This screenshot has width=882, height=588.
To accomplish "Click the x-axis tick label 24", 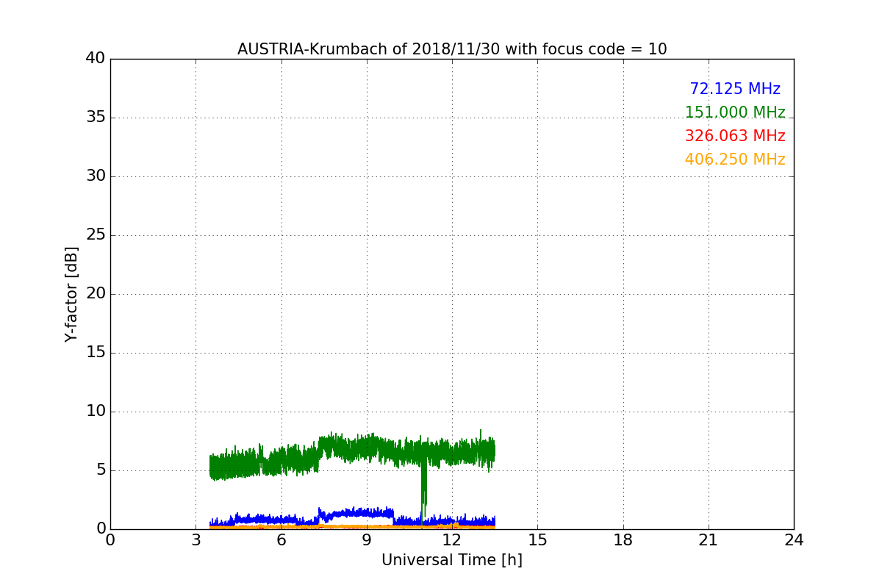I will [794, 540].
